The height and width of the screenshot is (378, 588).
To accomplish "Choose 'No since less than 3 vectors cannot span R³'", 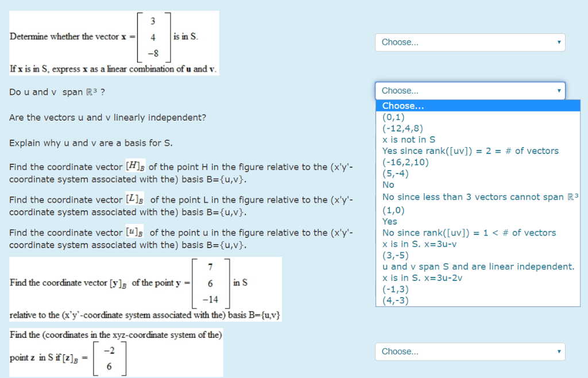I will (479, 197).
